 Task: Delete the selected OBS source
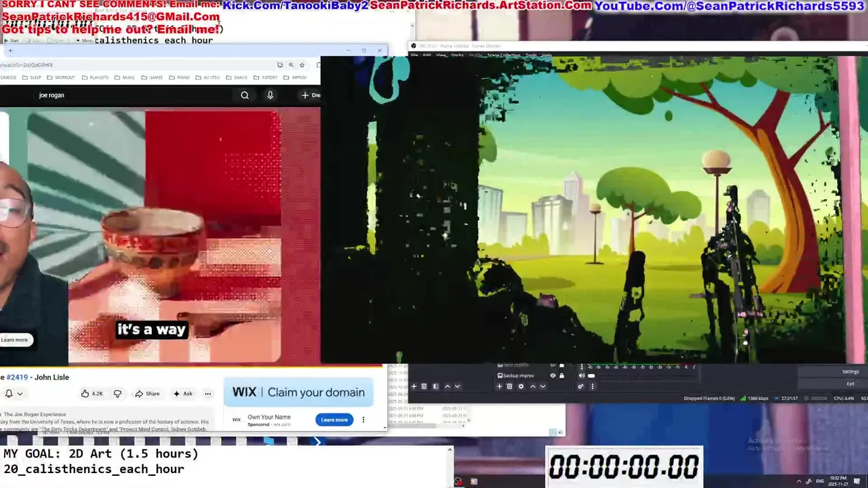click(x=509, y=386)
